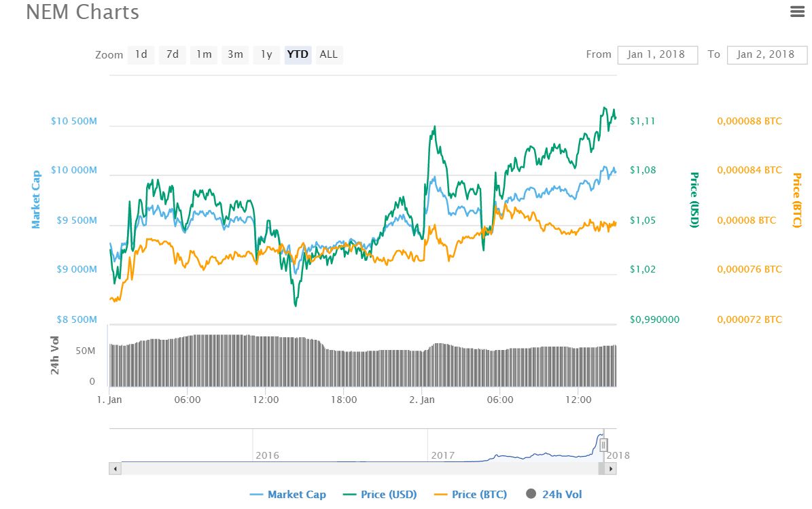Click the $10 500M axis label
The height and width of the screenshot is (509, 812).
pyautogui.click(x=74, y=121)
